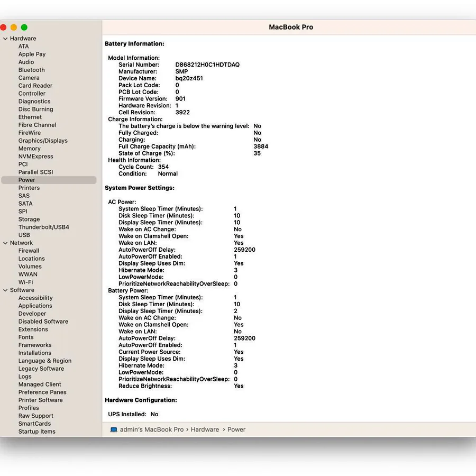Collapse the Hardware section chevron

click(x=5, y=39)
